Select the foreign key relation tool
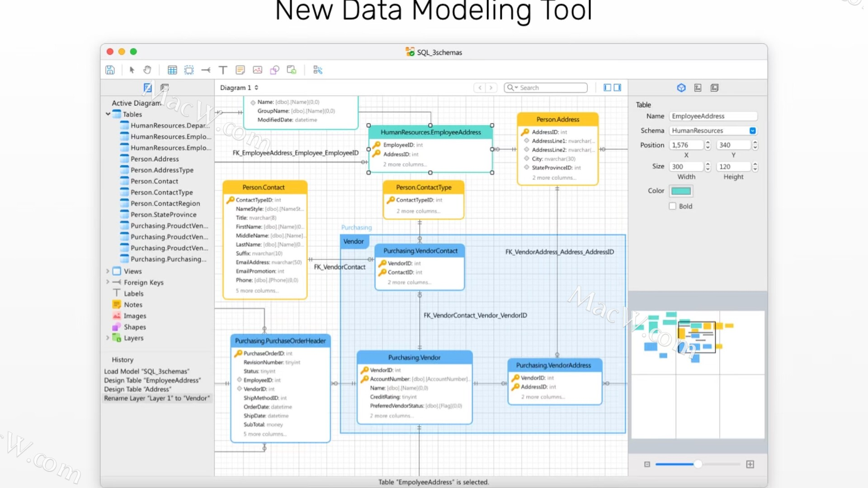This screenshot has height=488, width=868. pyautogui.click(x=206, y=70)
